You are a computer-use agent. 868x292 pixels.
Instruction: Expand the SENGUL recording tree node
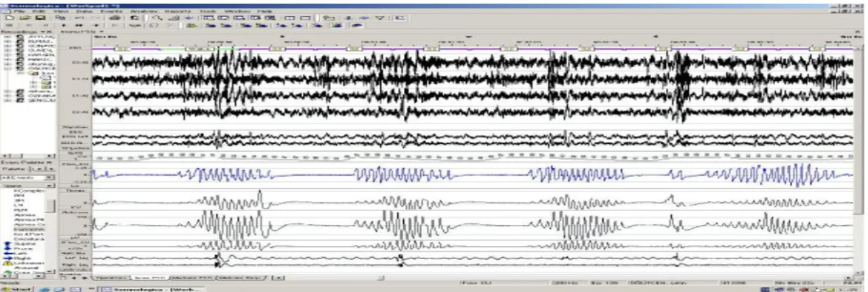(x=7, y=101)
